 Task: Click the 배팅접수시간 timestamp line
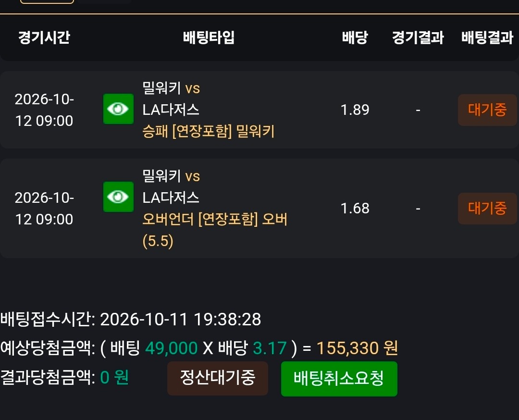click(x=131, y=320)
